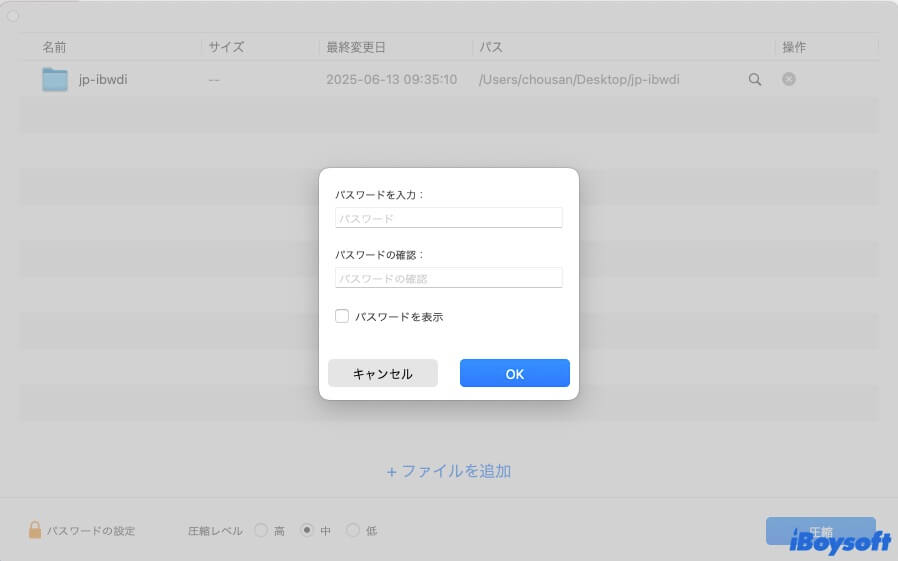Click the password confirmation field
The image size is (898, 561).
[448, 278]
